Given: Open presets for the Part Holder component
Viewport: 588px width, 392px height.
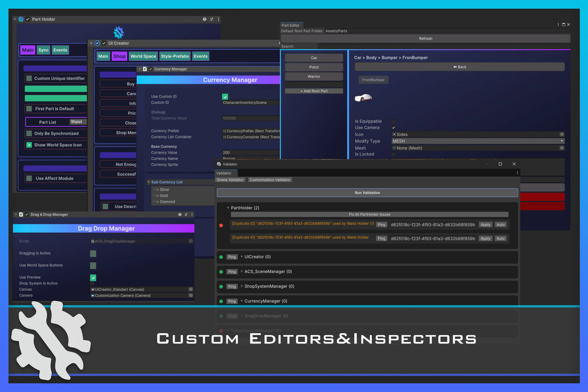Looking at the screenshot, I should coord(212,19).
